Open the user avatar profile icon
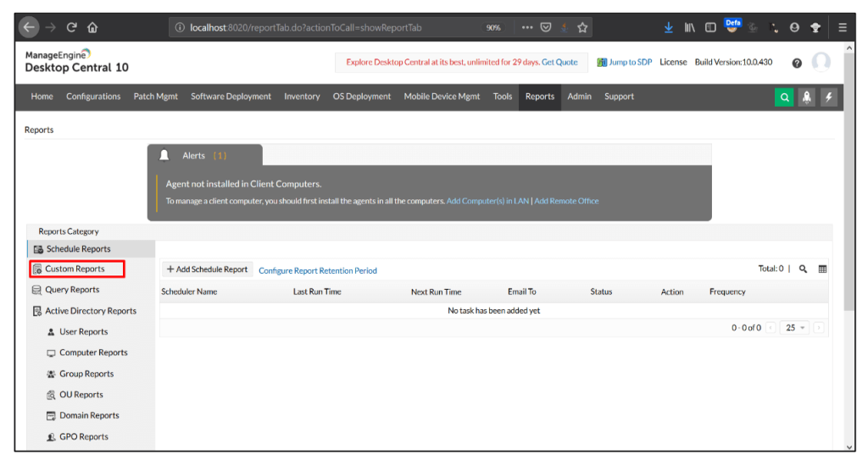Viewport: 868px width, 466px height. (x=821, y=62)
